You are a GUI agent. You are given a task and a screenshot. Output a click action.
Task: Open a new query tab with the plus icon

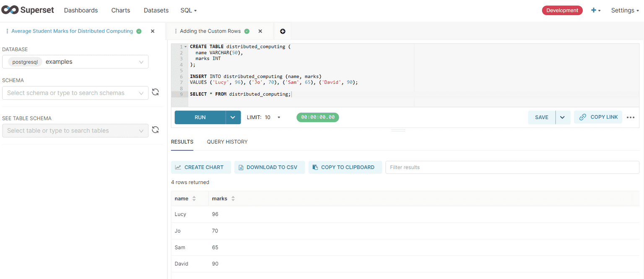pyautogui.click(x=282, y=31)
